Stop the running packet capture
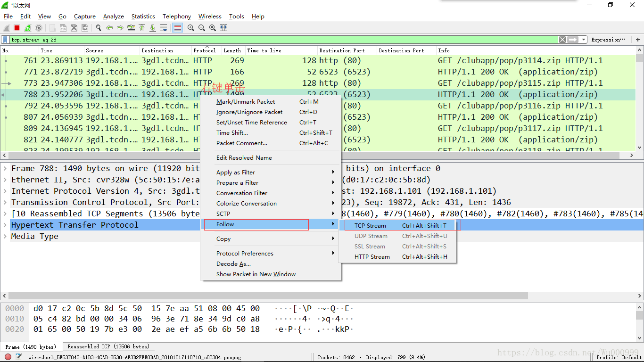The height and width of the screenshot is (362, 644). pos(17,28)
